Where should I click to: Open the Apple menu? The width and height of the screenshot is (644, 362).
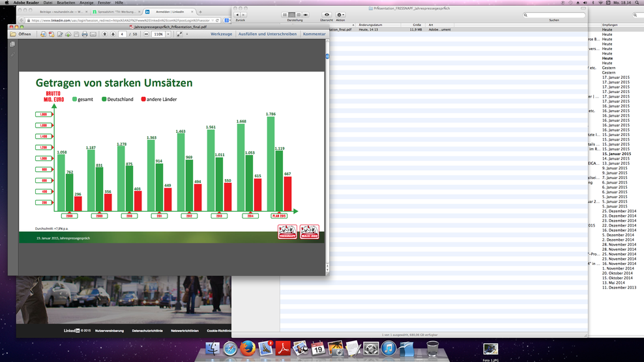pos(7,3)
